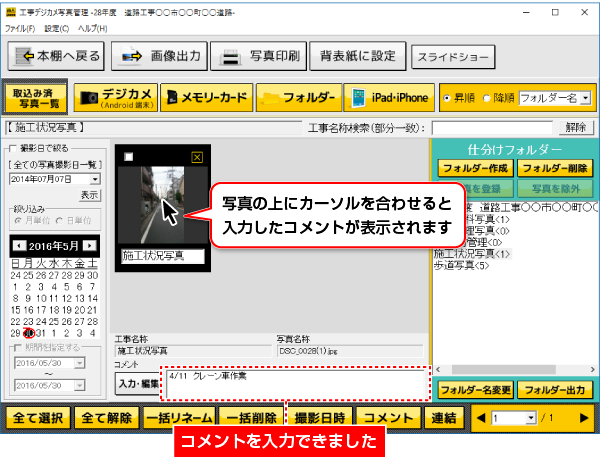Import from デジカメ Android device
The height and width of the screenshot is (459, 600).
coord(112,98)
